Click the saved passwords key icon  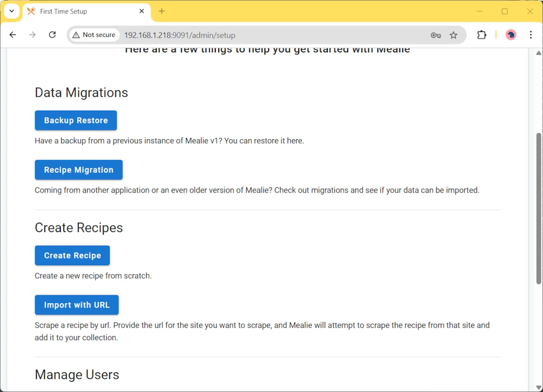click(x=436, y=36)
